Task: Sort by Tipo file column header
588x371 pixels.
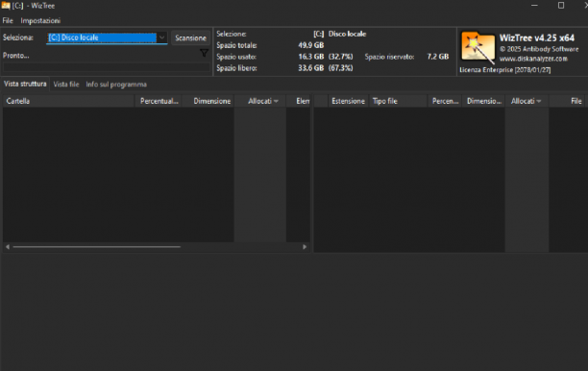Action: [x=398, y=101]
